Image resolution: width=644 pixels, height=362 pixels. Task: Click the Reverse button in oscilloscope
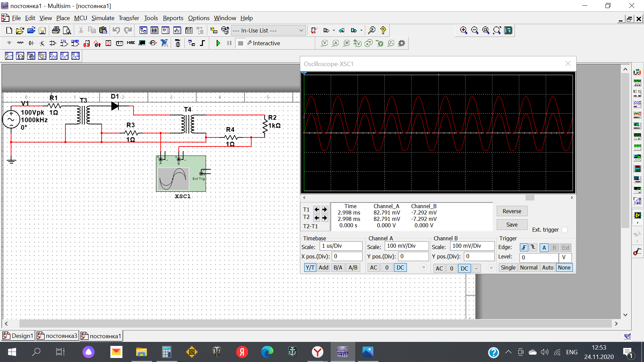512,211
